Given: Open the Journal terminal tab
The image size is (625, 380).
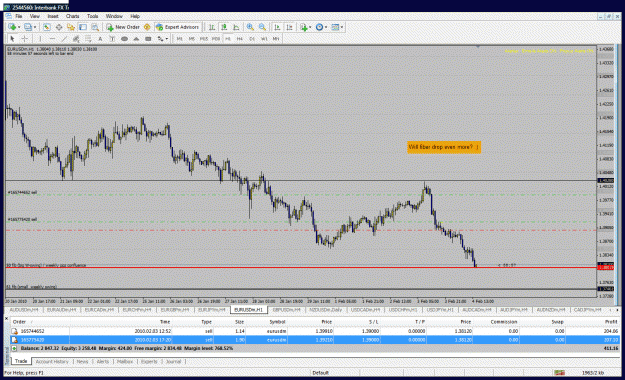Looking at the screenshot, I should click(173, 362).
